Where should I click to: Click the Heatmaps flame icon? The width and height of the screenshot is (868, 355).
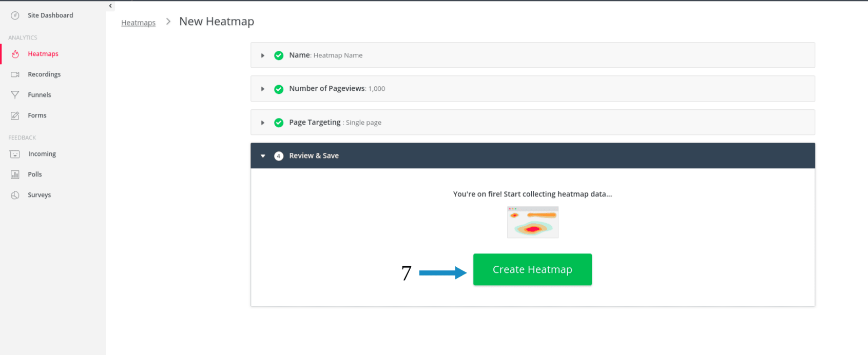coord(15,54)
